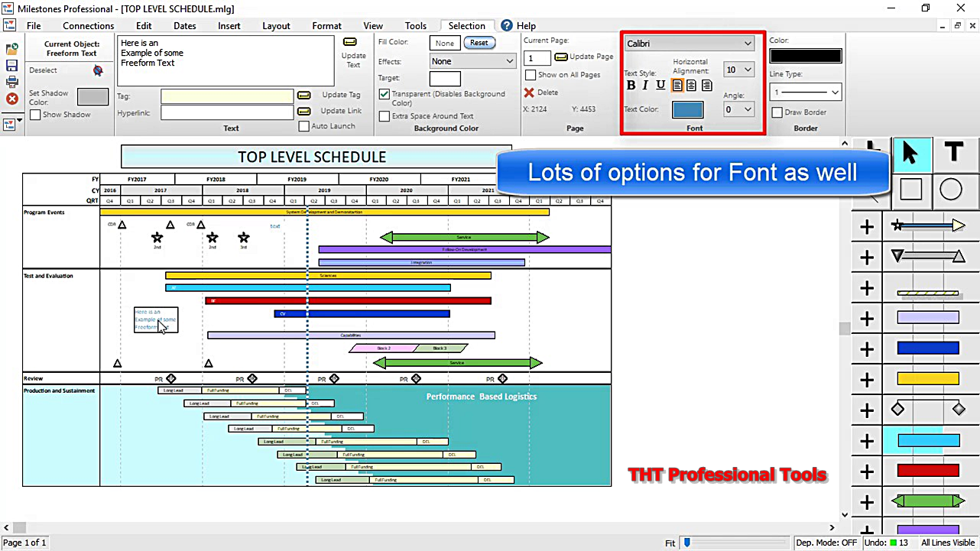Click in the Hyperlink input field
This screenshot has width=980, height=551.
tap(227, 112)
